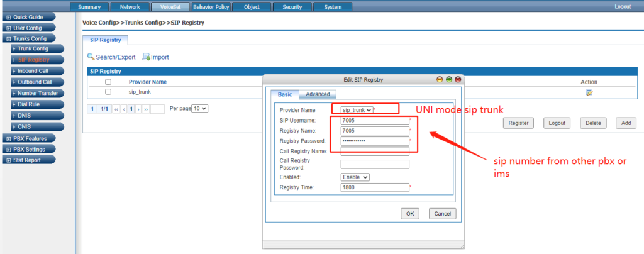Screen dimensions: 644x254
Task: Click Logout link in top bar
Action: coord(623,7)
